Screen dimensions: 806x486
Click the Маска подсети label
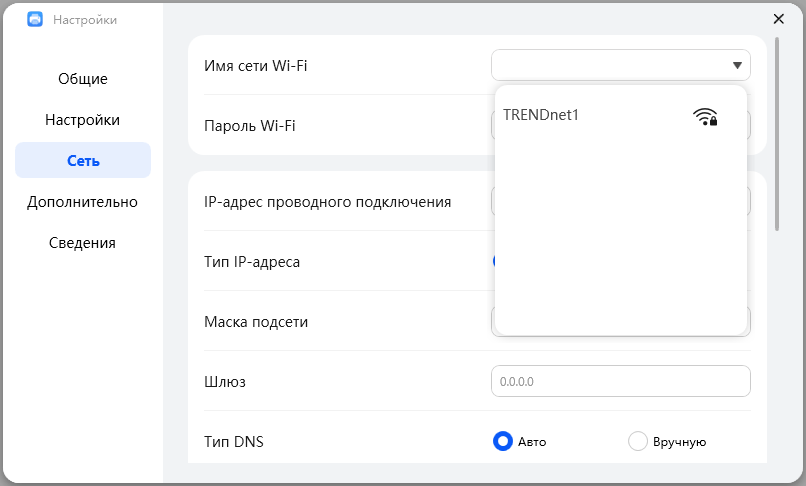point(256,322)
